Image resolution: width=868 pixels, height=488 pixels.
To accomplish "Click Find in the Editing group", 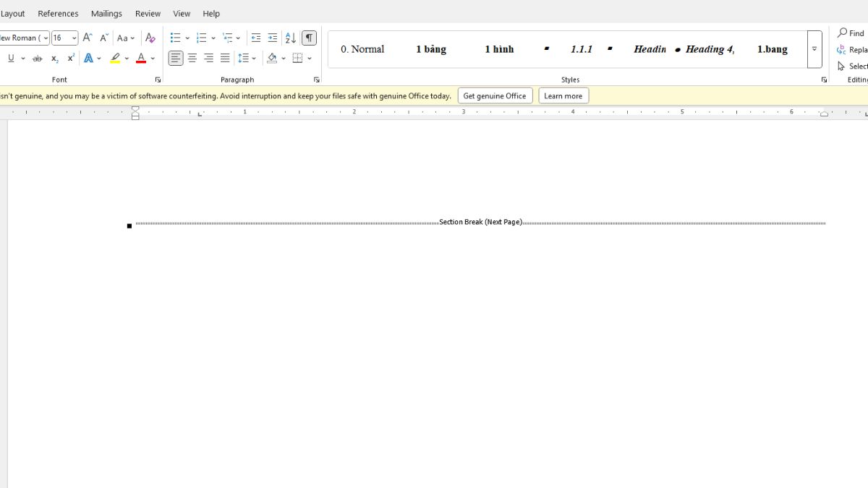I will [x=851, y=33].
